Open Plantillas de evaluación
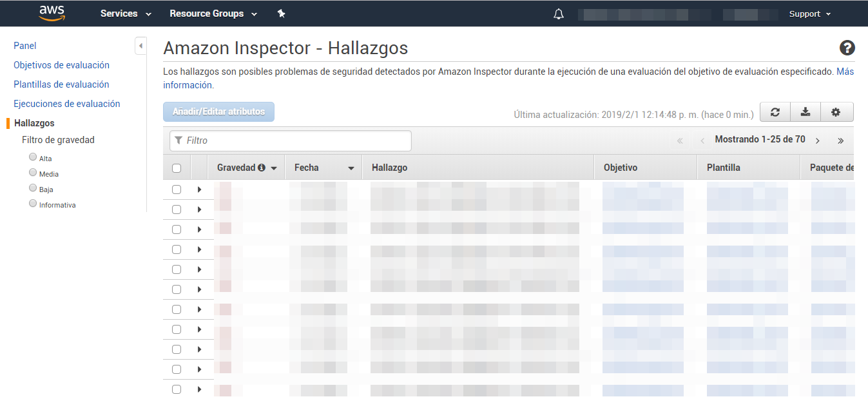 (61, 84)
